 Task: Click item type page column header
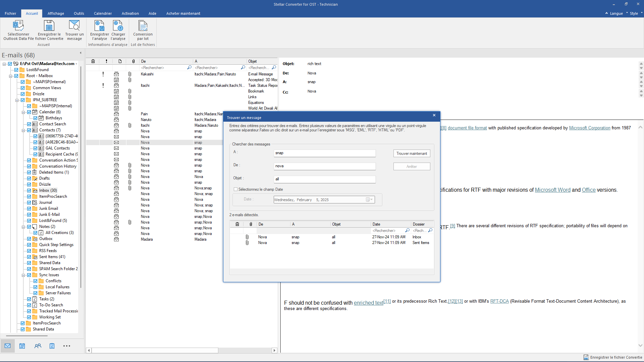120,61
